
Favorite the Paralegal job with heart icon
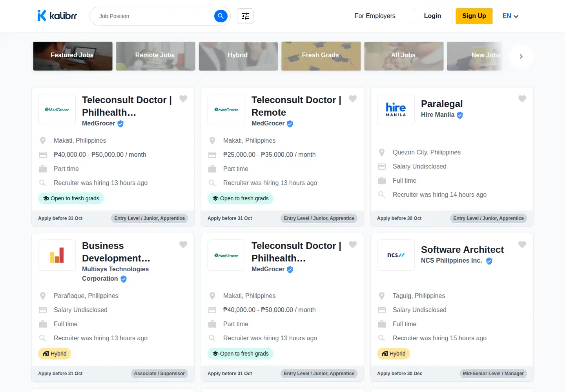point(522,99)
